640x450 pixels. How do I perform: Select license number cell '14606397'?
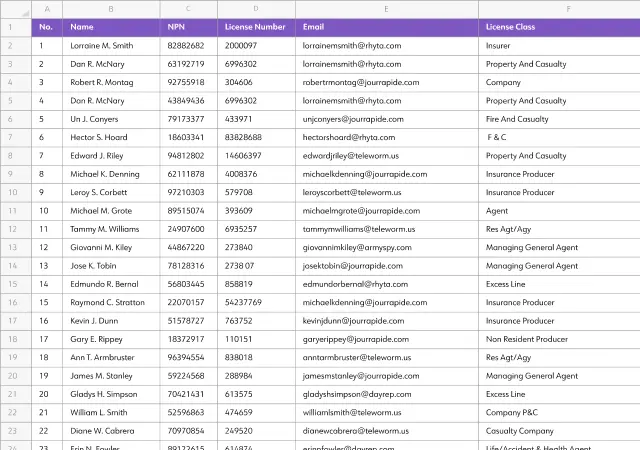pos(256,156)
